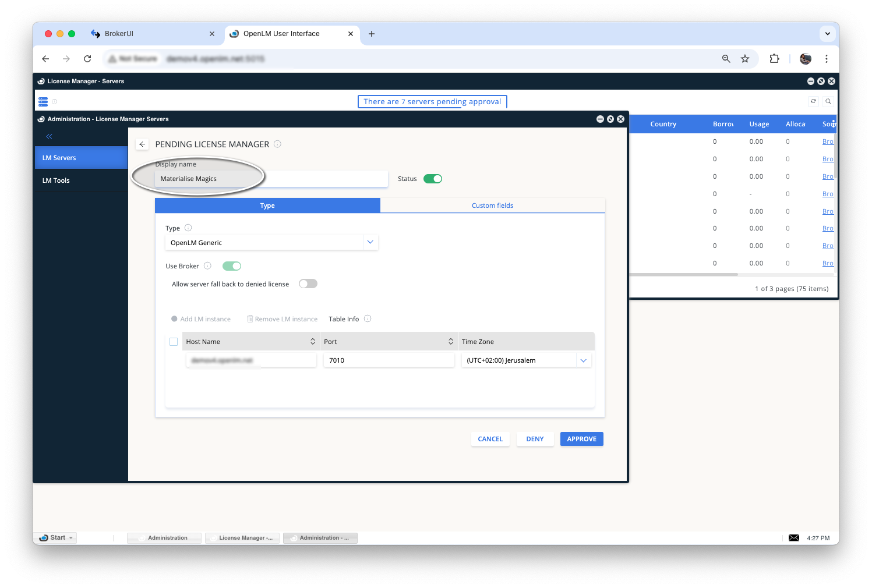This screenshot has width=872, height=588.
Task: Enable Allow server fall back to denied license
Action: pos(308,284)
